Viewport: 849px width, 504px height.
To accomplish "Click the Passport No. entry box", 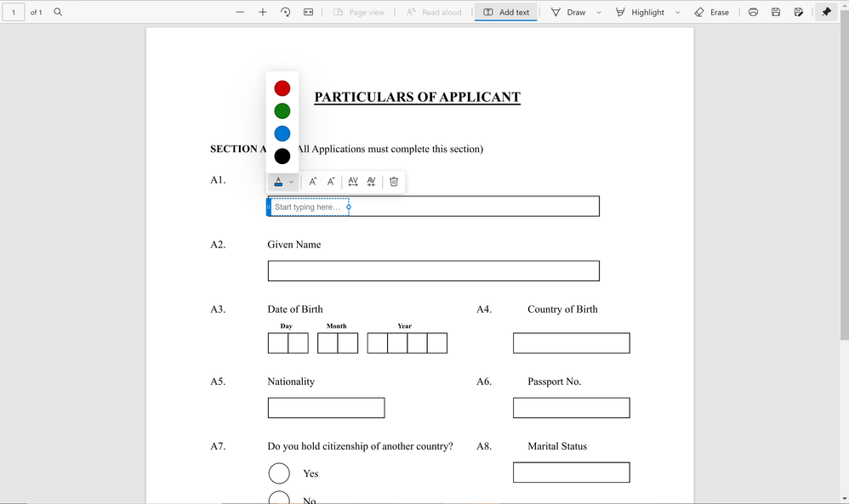I will coord(571,408).
